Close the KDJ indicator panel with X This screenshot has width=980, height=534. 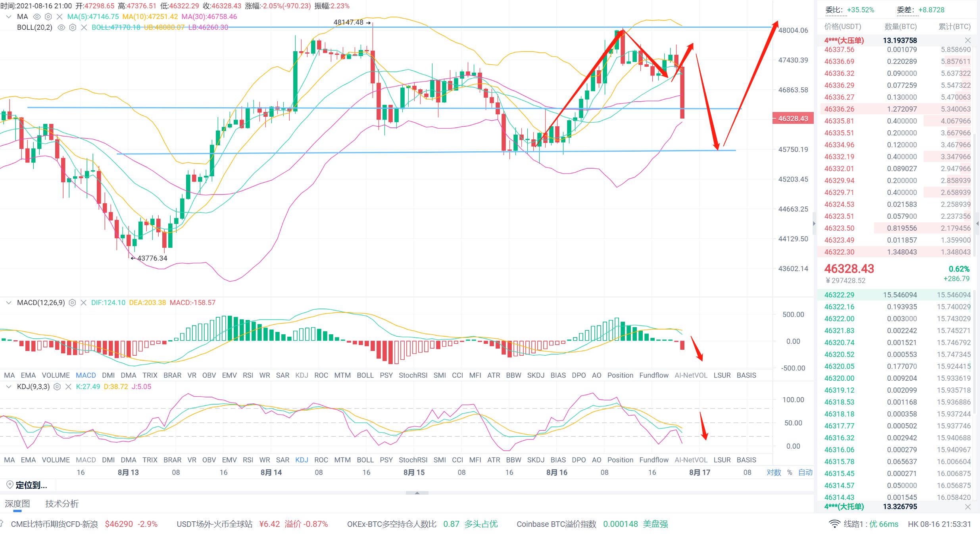(68, 387)
